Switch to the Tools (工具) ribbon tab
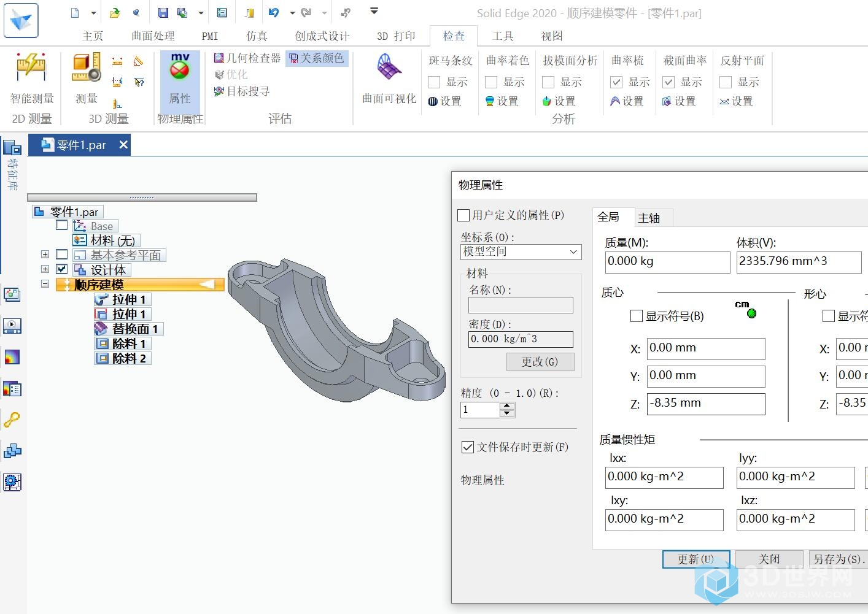Screen dimensions: 868x614 tap(503, 36)
